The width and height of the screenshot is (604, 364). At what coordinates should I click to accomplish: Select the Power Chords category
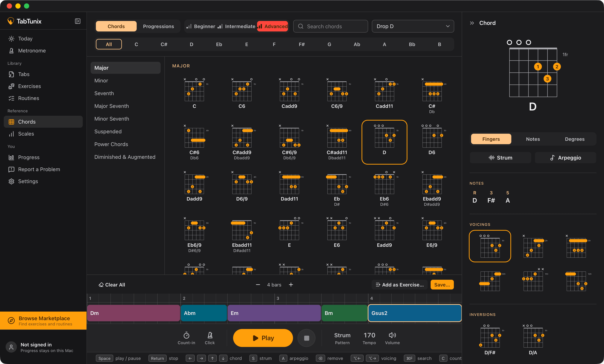click(125, 144)
